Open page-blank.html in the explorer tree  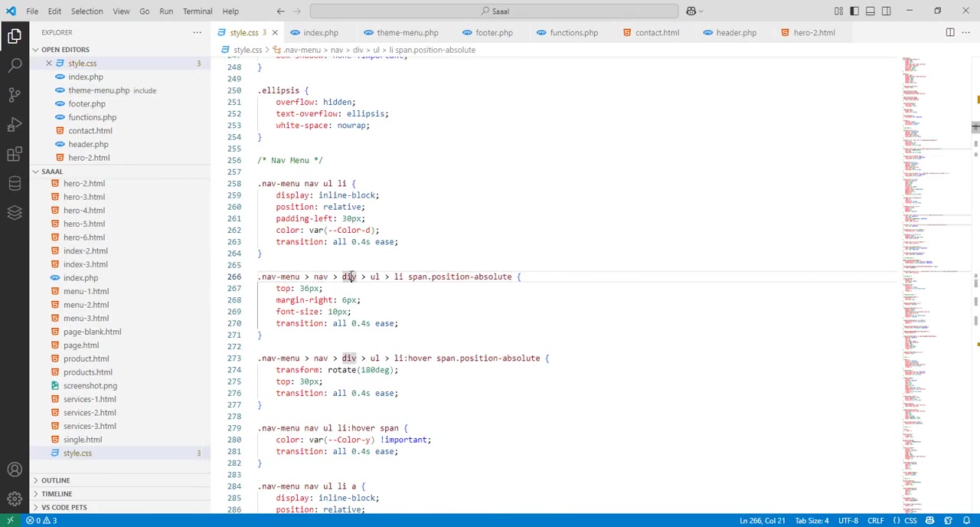click(92, 332)
